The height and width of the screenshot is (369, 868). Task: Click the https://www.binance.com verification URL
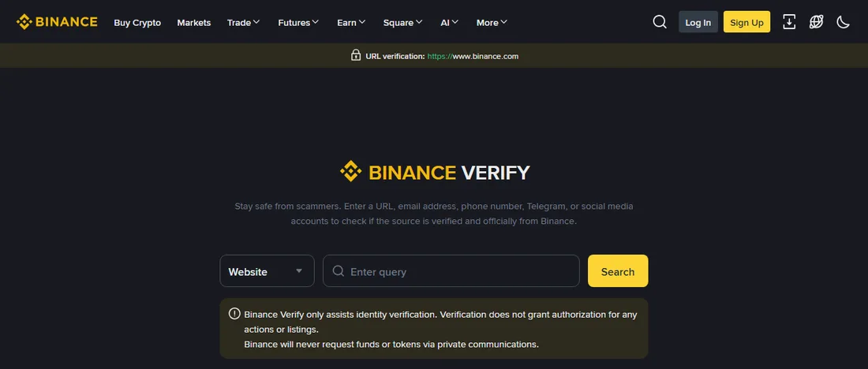click(x=473, y=56)
